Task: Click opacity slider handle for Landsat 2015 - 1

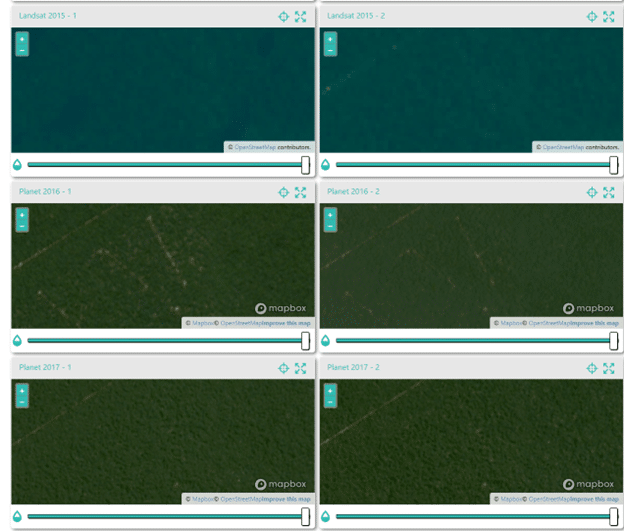Action: (x=305, y=165)
